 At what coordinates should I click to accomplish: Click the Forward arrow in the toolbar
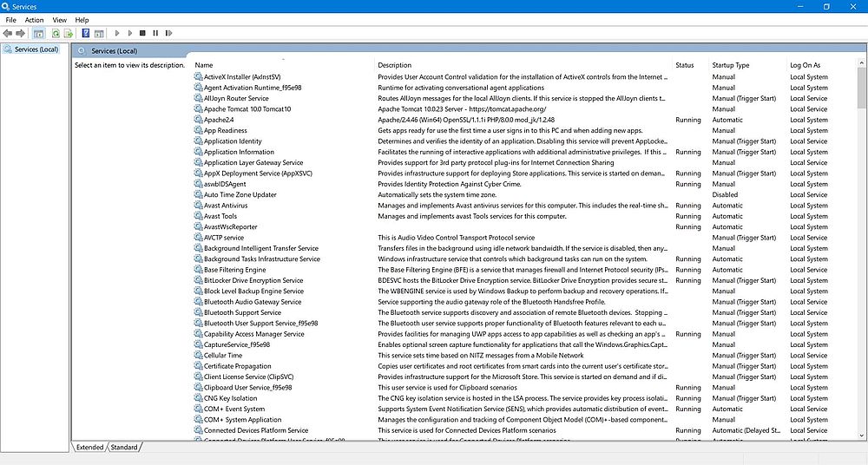[x=21, y=33]
